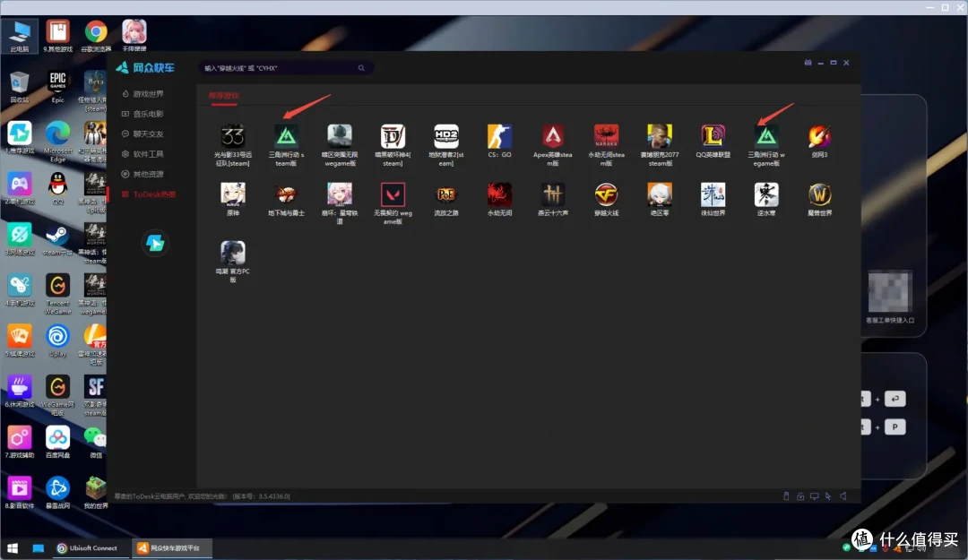Select 游戏世界 in the sidebar

tap(143, 94)
